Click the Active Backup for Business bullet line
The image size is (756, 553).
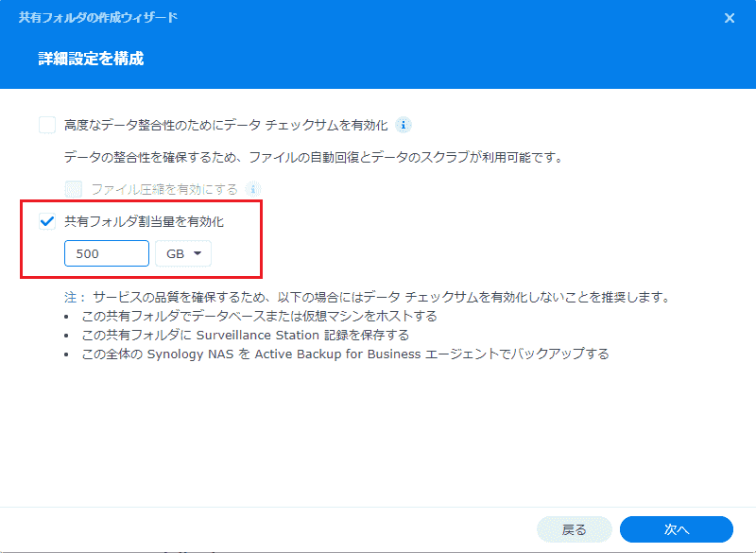(x=345, y=354)
